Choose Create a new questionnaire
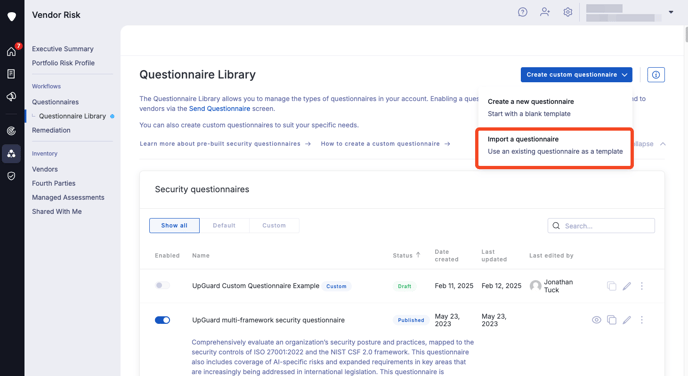 click(555, 107)
